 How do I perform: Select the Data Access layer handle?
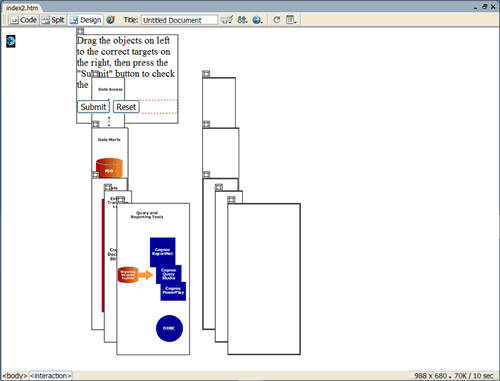(96, 74)
